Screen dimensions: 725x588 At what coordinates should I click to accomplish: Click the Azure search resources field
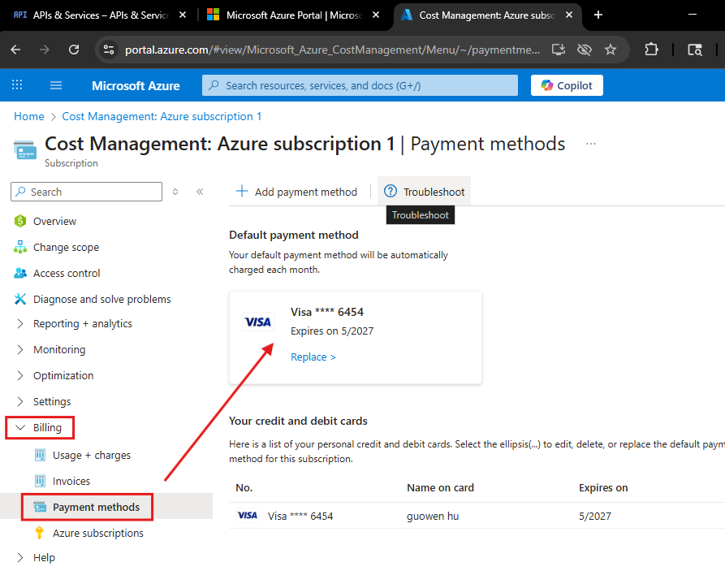360,85
